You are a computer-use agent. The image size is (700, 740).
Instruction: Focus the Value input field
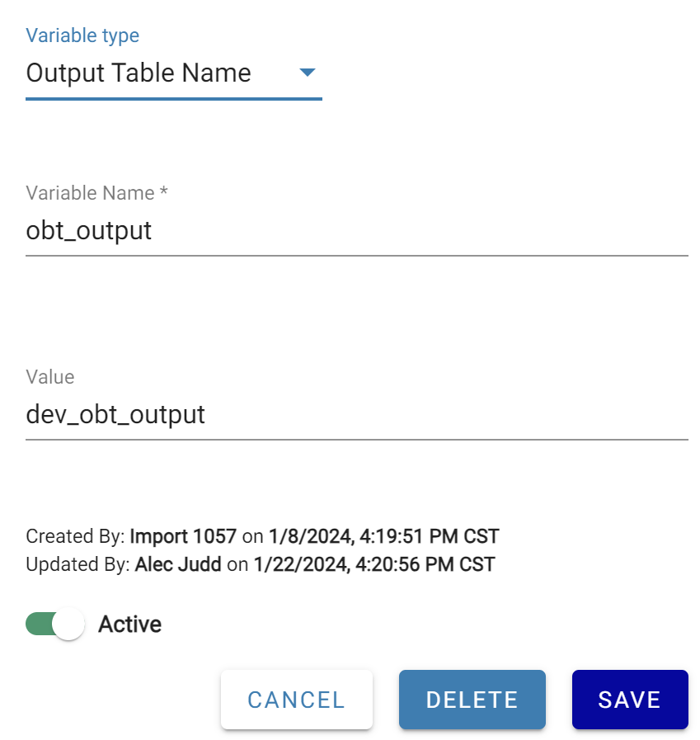pos(356,414)
